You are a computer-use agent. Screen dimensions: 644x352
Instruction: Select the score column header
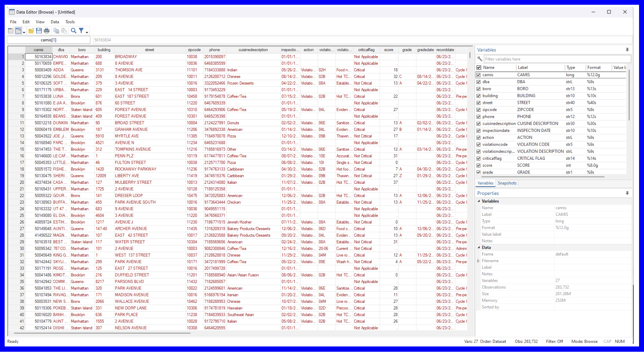(x=389, y=50)
